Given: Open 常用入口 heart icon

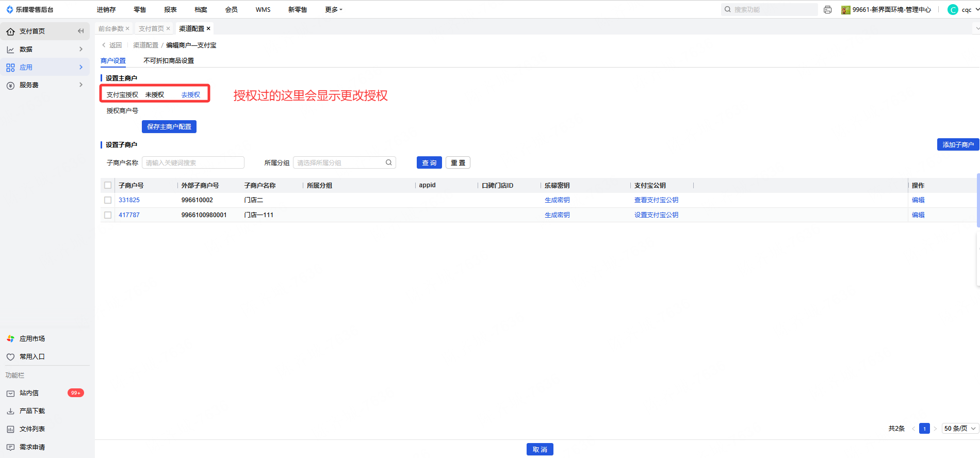Looking at the screenshot, I should tap(10, 357).
